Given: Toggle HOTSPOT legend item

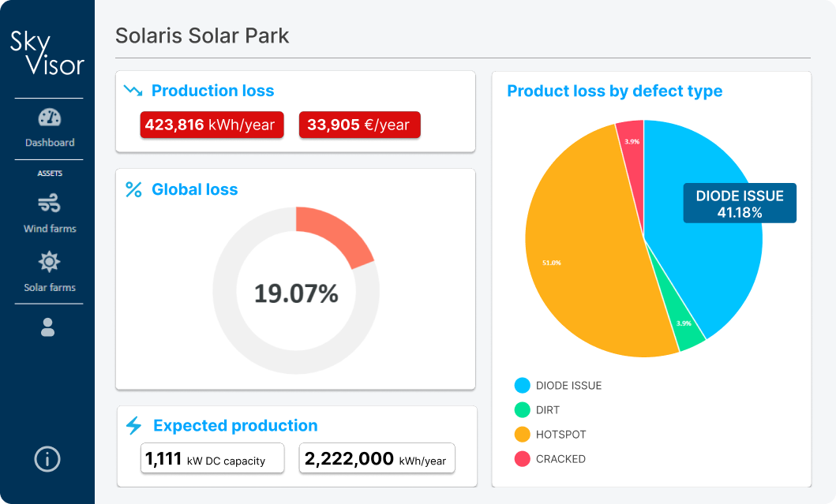Looking at the screenshot, I should [x=560, y=435].
